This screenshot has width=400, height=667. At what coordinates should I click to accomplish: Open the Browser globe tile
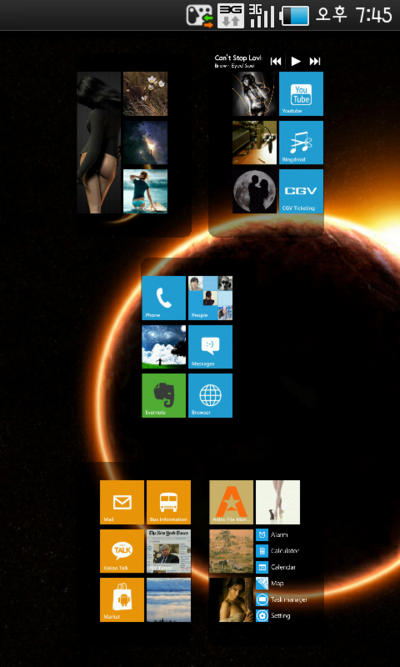coord(210,396)
